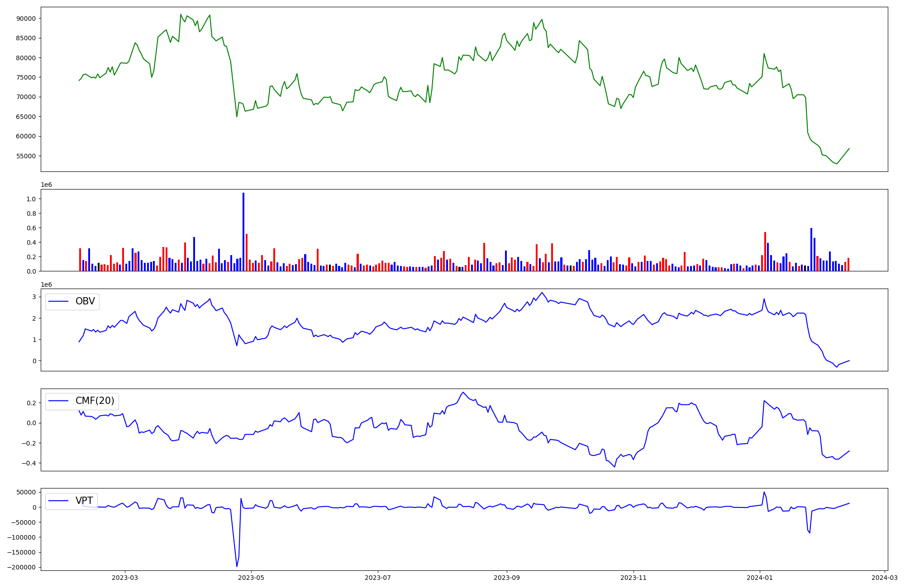
Task: Click the 1e6 multiplier above volume chart
Action: tap(47, 185)
